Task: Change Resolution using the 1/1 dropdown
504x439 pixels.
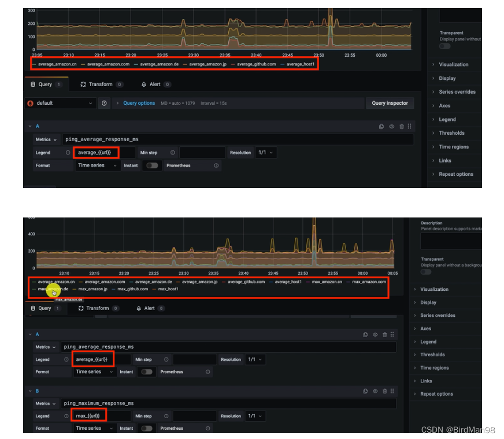Action: [x=265, y=152]
